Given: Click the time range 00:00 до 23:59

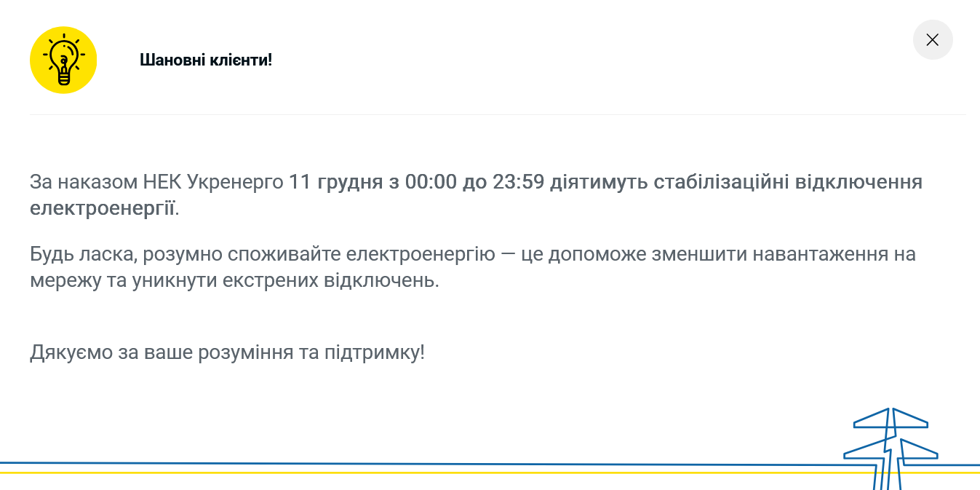Looking at the screenshot, I should (x=474, y=182).
